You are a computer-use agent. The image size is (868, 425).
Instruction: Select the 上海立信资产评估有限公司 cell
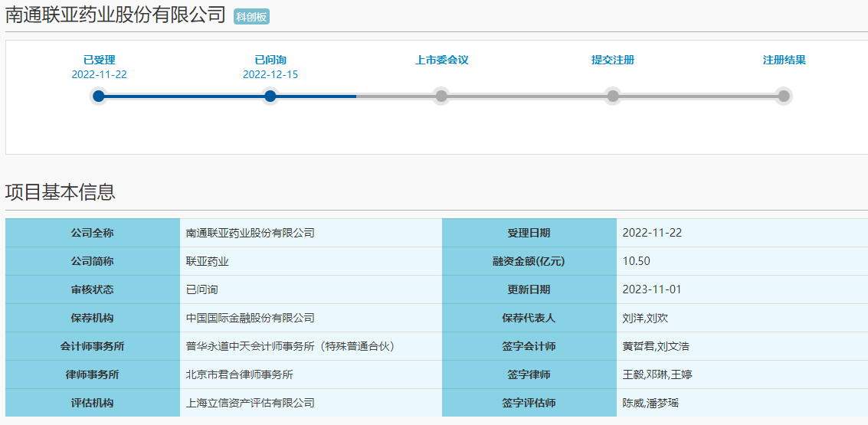[x=251, y=403]
